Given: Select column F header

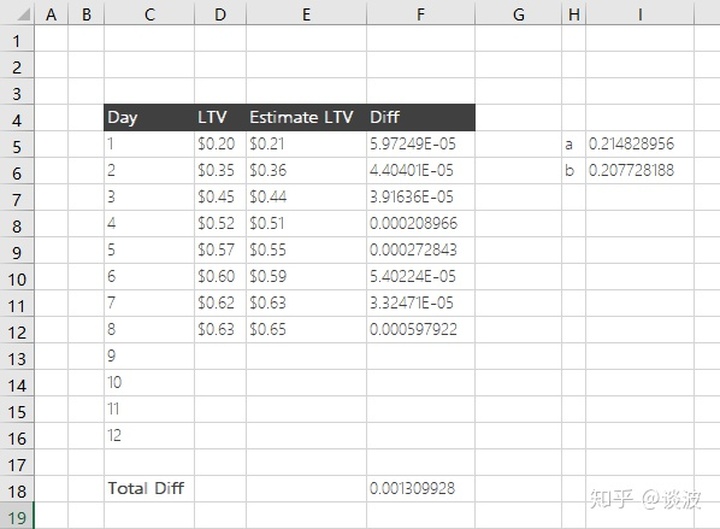Looking at the screenshot, I should [x=421, y=14].
